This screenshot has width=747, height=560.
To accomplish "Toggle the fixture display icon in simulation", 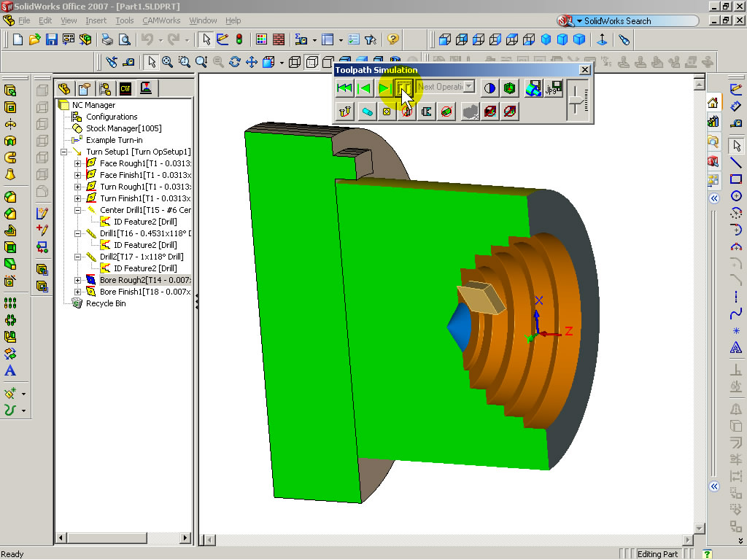I will [x=426, y=112].
